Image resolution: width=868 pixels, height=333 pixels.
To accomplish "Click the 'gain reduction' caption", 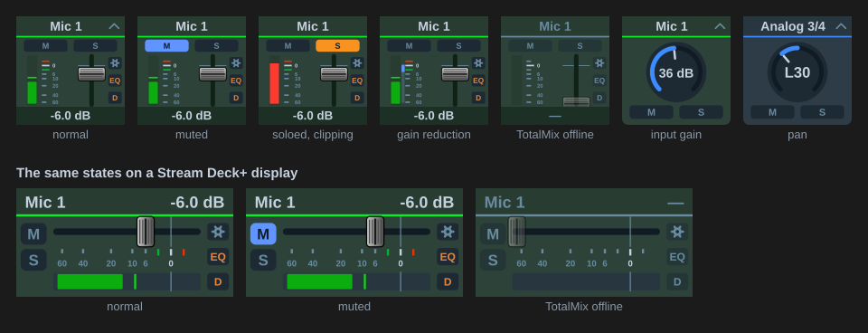I will point(434,135).
